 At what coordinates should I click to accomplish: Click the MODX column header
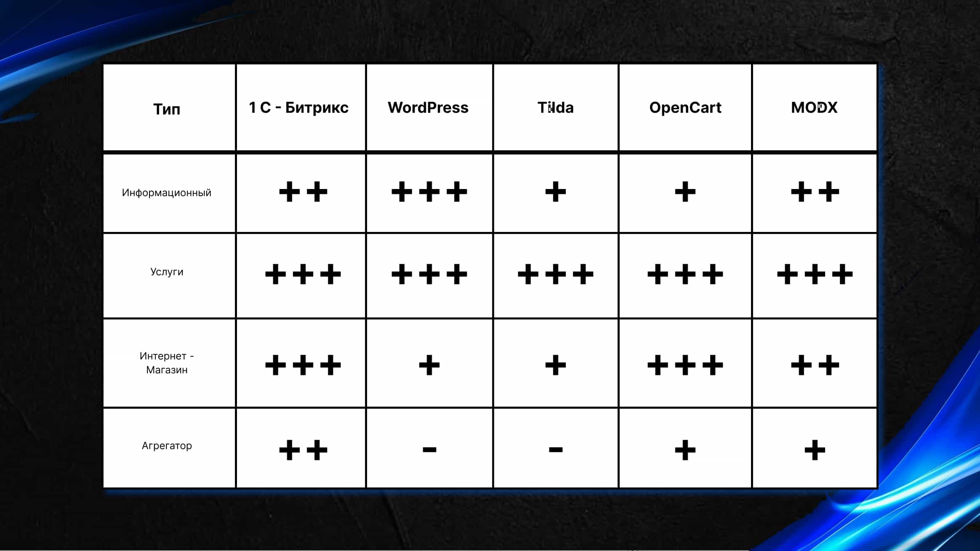pyautogui.click(x=815, y=108)
